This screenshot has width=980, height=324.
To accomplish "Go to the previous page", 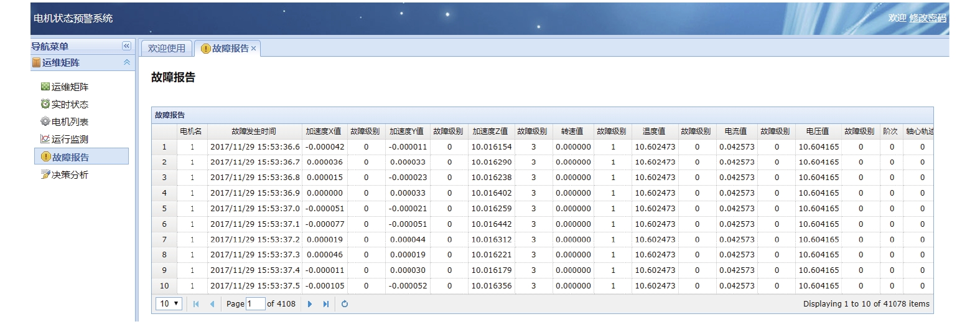I will coord(212,304).
